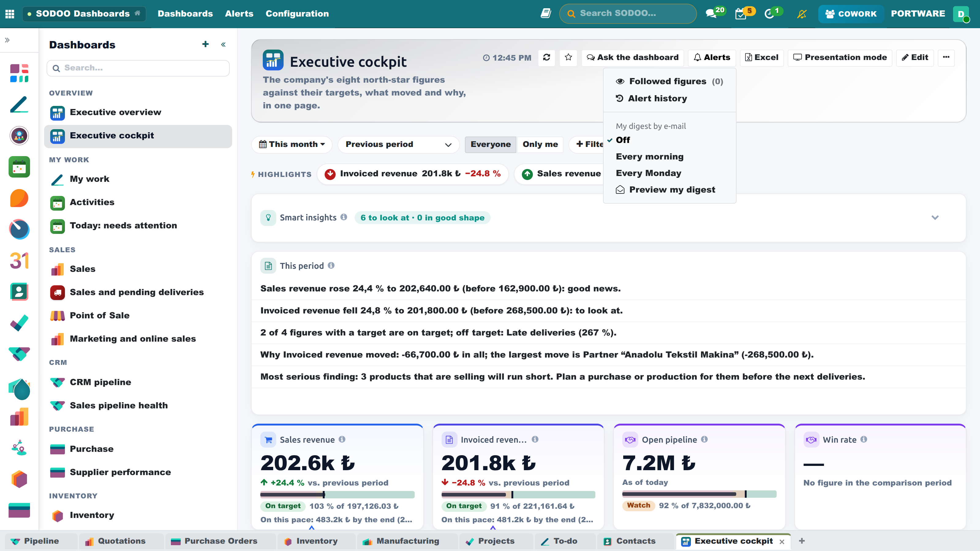Set digest to Off
Screen dimensions: 980x551
(x=669, y=140)
